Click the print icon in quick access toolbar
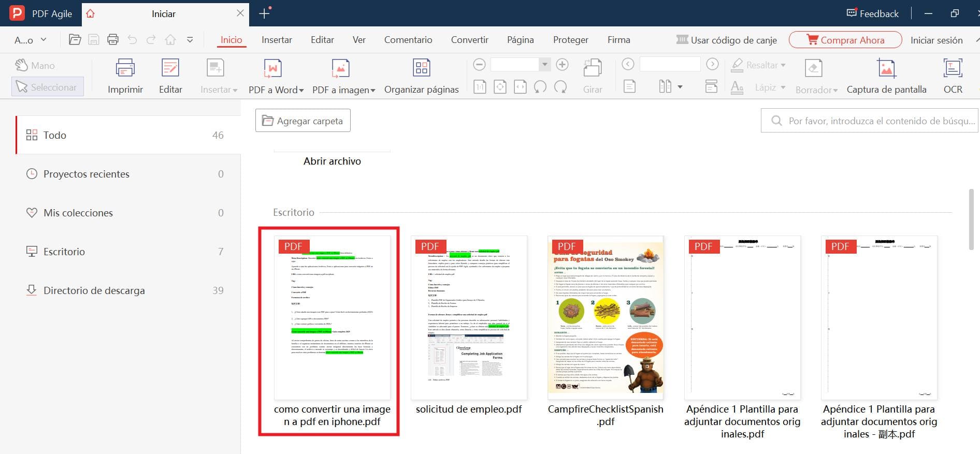Viewport: 980px width, 454px height. tap(113, 39)
